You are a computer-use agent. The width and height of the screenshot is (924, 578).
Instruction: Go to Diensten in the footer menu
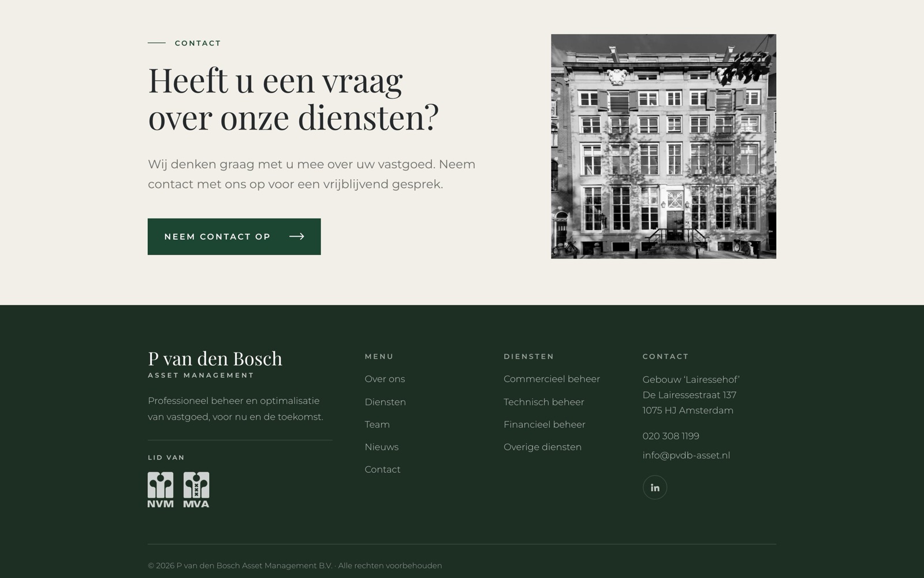coord(385,402)
